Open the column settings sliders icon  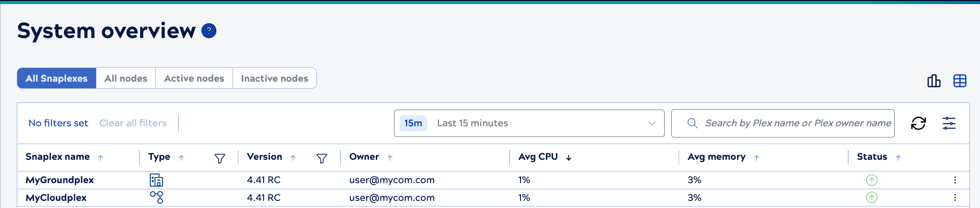coord(949,123)
